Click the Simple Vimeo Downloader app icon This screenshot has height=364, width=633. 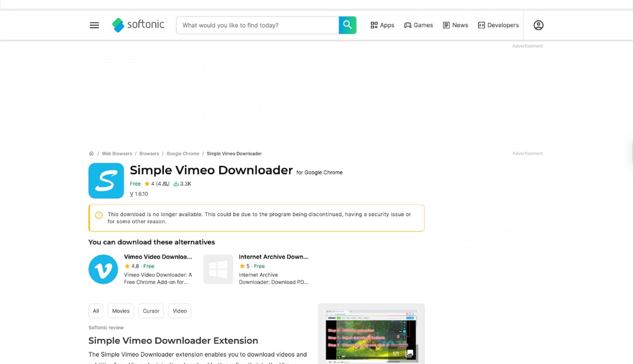click(x=106, y=180)
